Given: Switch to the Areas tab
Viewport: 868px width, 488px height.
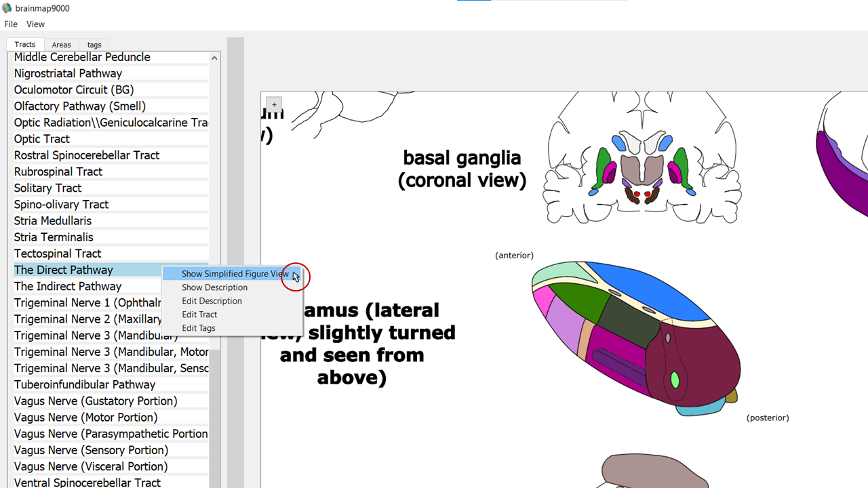Looking at the screenshot, I should tap(61, 45).
